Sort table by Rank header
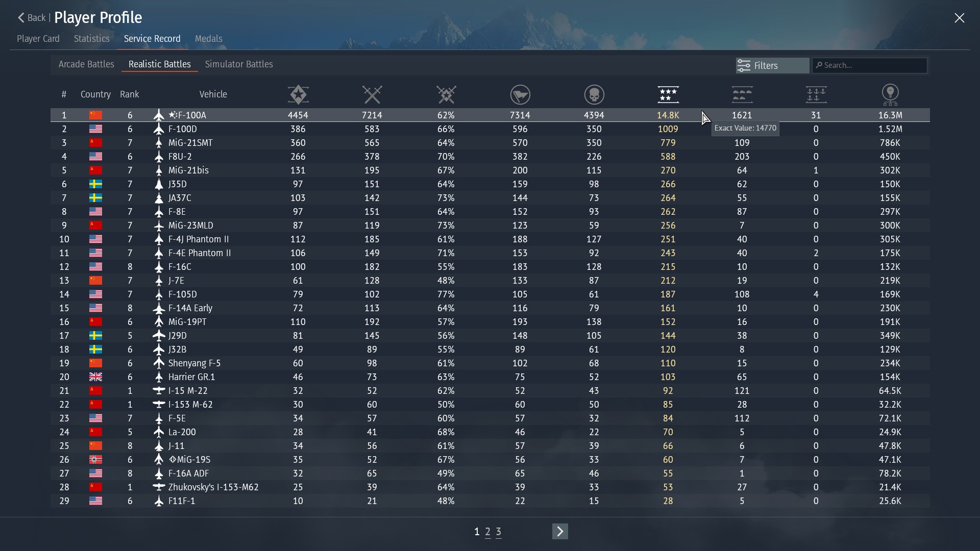This screenshot has width=980, height=551. click(x=129, y=94)
